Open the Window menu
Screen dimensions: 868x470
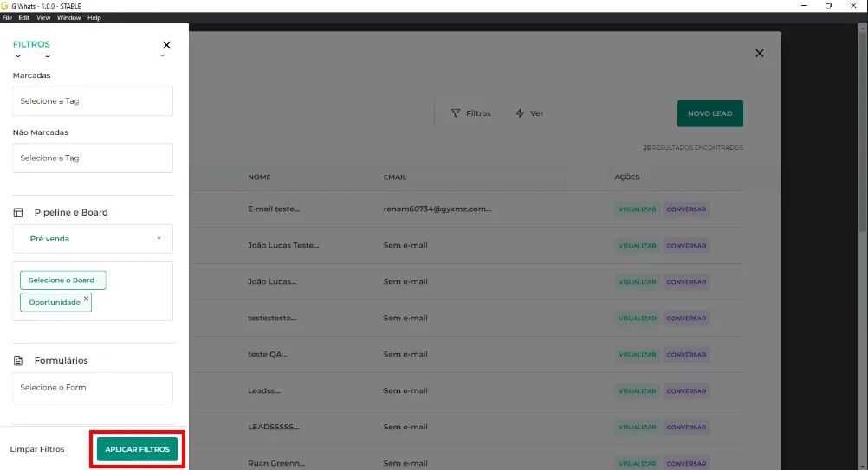(x=68, y=17)
